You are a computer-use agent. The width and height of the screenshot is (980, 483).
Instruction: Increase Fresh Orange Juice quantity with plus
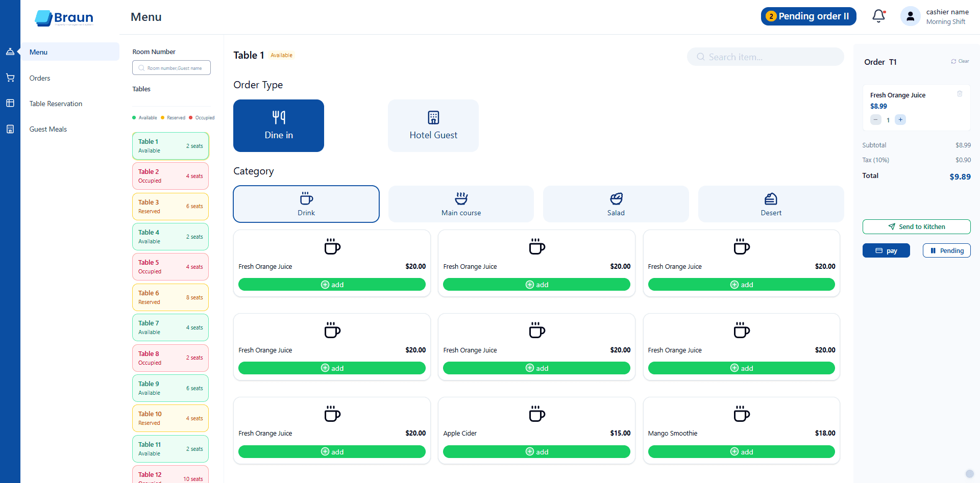coord(900,120)
